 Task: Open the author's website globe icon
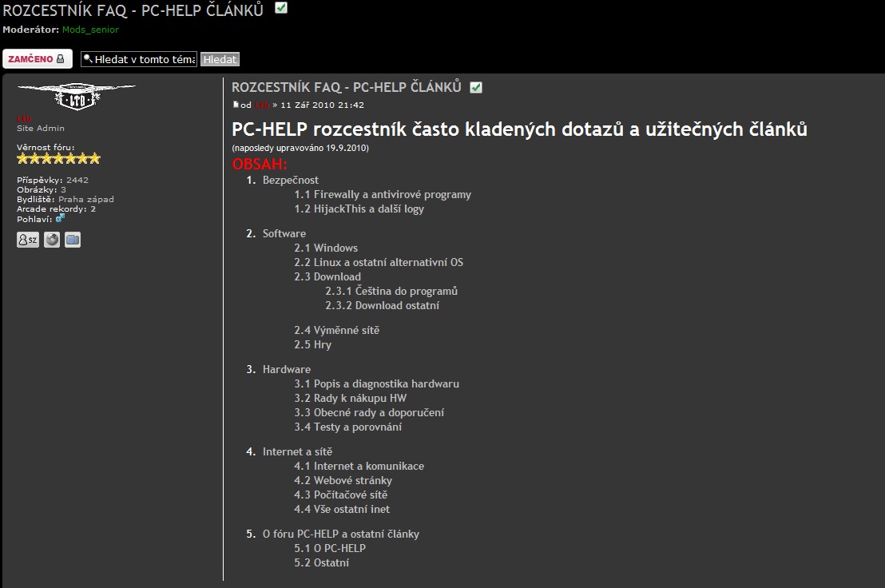point(52,240)
